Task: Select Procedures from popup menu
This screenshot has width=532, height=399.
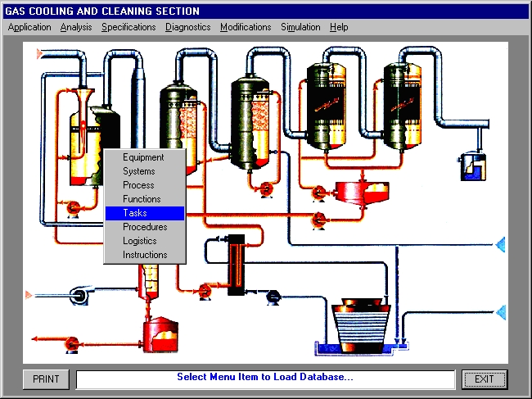Action: click(x=145, y=227)
